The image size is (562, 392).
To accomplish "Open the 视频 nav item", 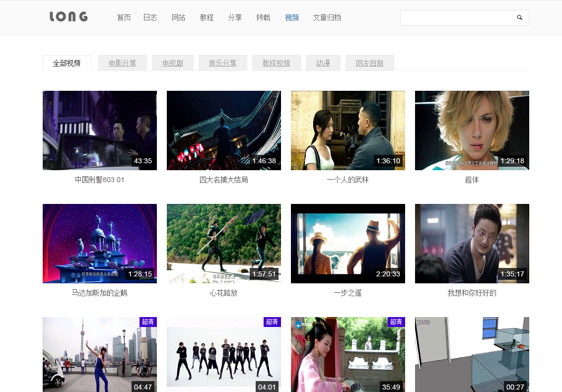I will coord(292,17).
